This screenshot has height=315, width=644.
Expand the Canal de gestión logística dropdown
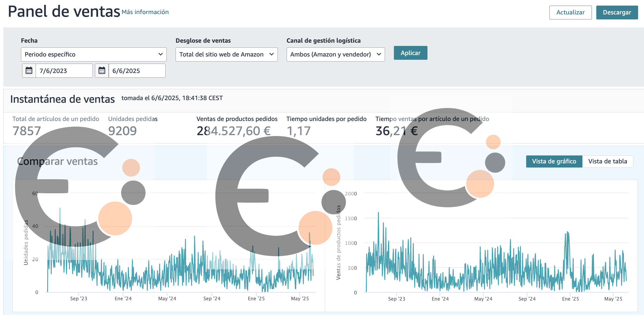[335, 54]
